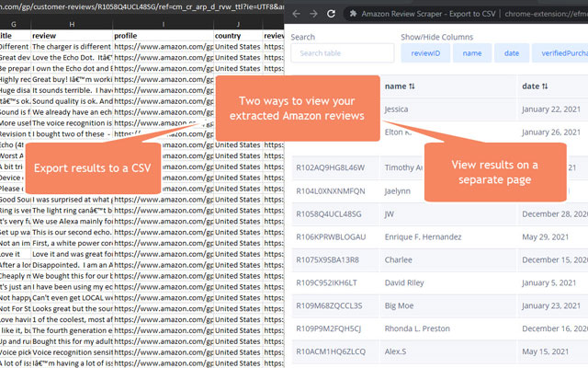Click review ID R1058Q4UCL48SG in table
Screen dimensions: 588x368
click(329, 214)
